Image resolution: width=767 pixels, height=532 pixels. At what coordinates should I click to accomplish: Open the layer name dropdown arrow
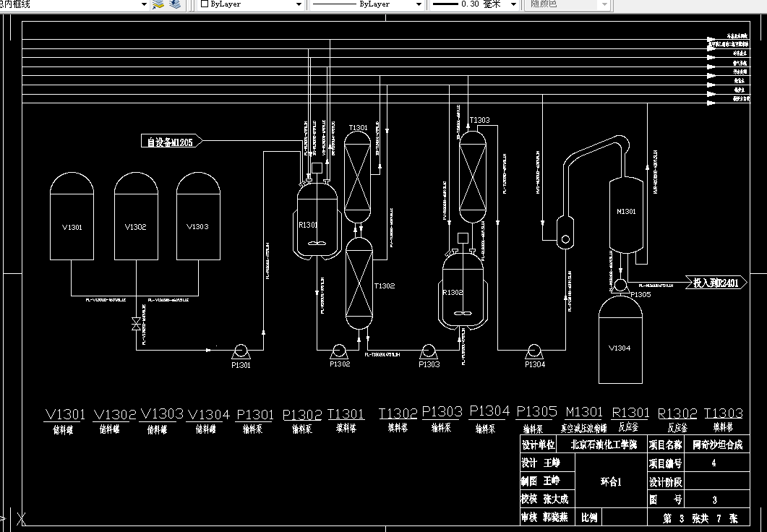click(144, 4)
